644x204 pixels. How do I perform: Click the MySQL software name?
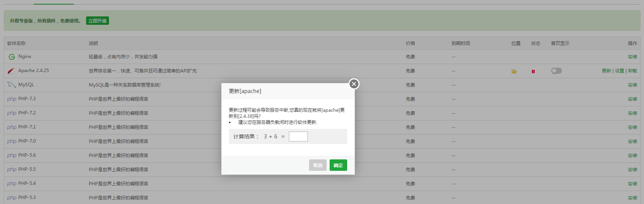tap(26, 85)
